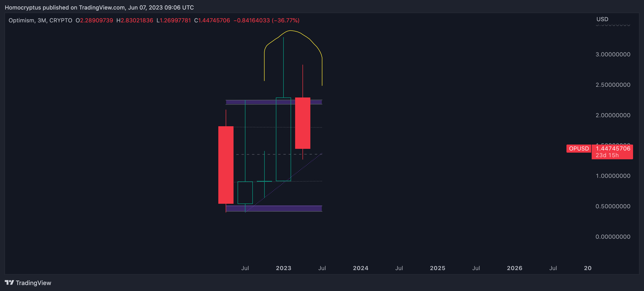Click the 2024 label on time axis
644x291 pixels.
coord(361,268)
